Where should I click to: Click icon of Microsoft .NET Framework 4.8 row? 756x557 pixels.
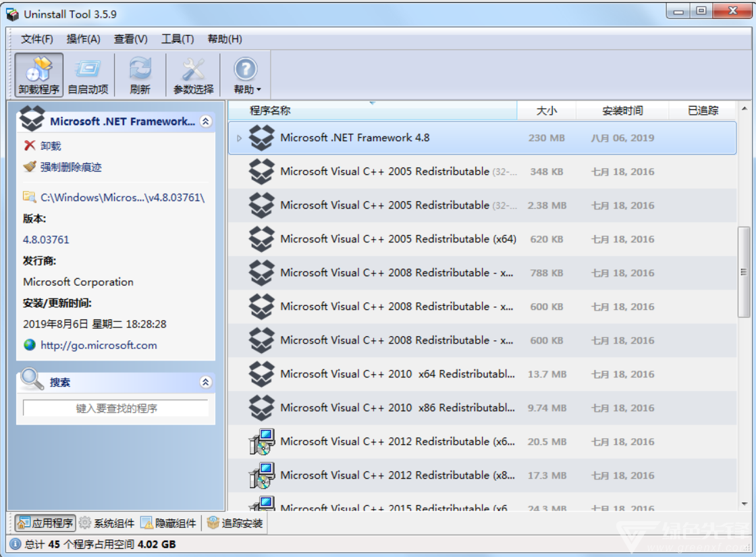(262, 138)
